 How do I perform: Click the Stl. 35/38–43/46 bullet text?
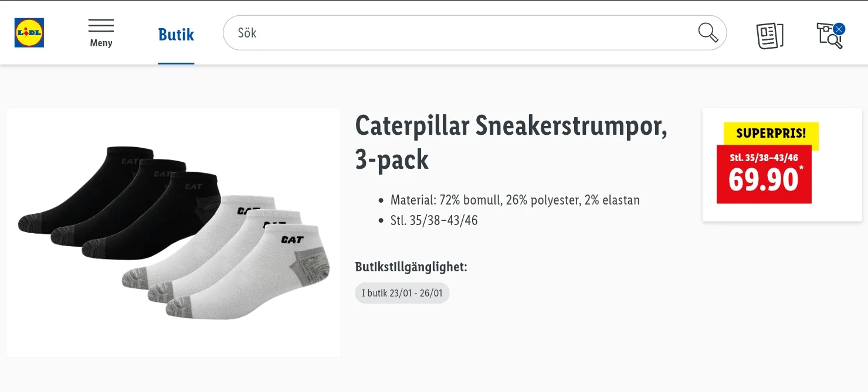coord(433,220)
